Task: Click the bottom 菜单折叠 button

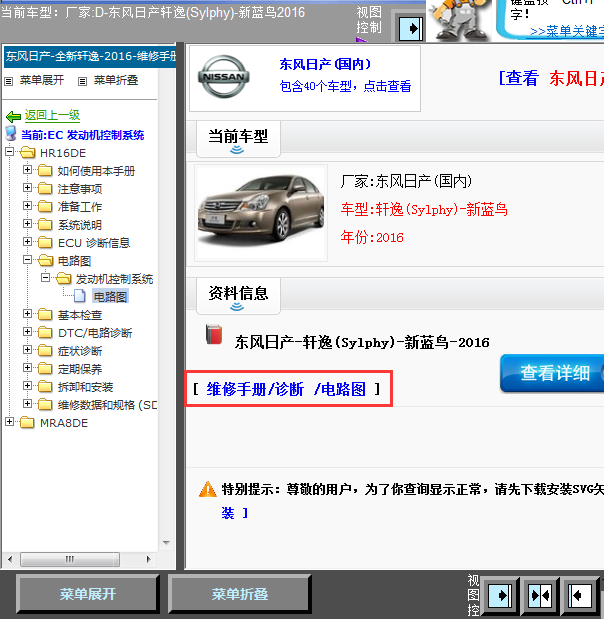Action: (240, 594)
